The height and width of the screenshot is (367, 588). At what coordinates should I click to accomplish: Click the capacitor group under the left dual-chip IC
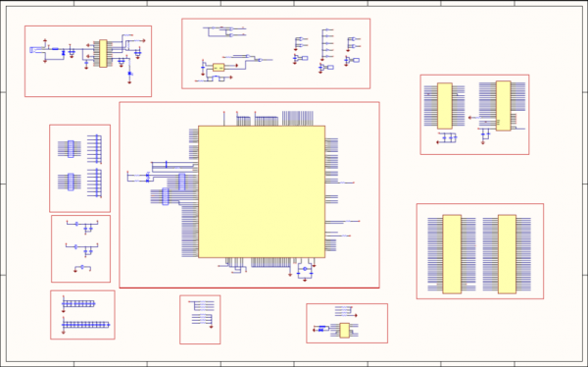coord(447,137)
